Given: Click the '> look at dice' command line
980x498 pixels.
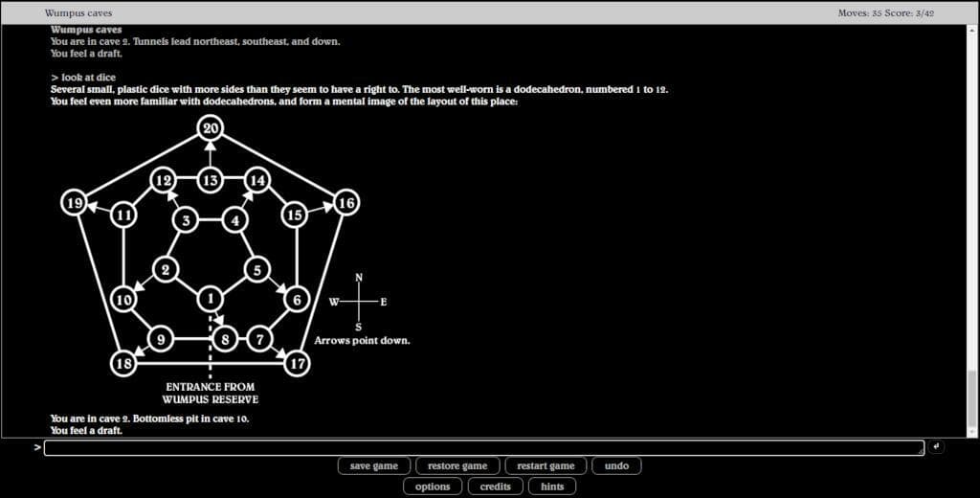Looking at the screenshot, I should (x=83, y=78).
